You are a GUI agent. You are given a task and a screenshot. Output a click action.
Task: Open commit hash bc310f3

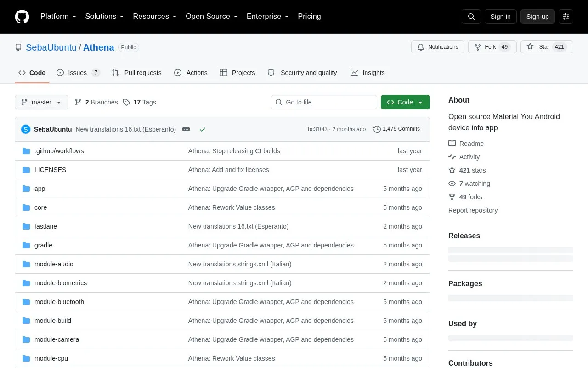point(317,129)
